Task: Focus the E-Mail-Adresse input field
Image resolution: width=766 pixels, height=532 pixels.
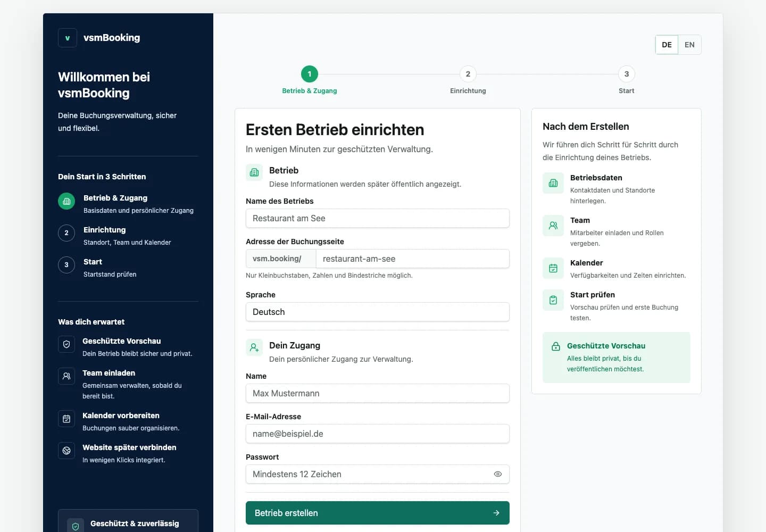Action: pos(378,434)
